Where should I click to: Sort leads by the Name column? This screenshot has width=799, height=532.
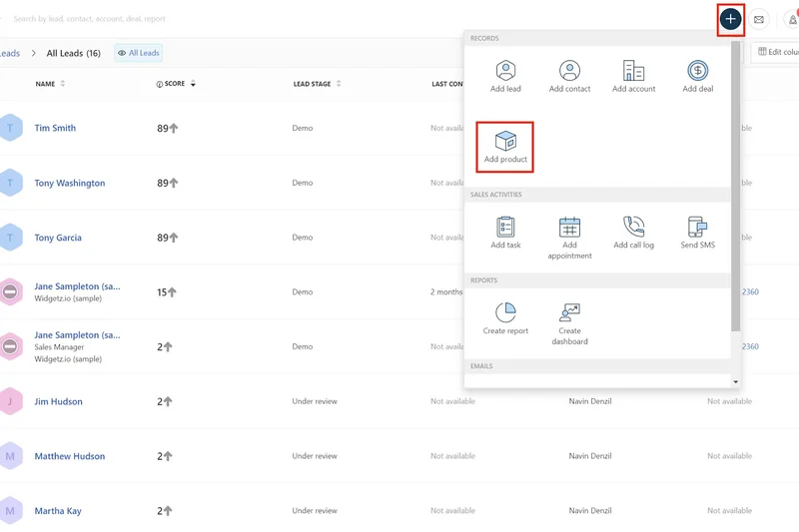click(x=63, y=84)
